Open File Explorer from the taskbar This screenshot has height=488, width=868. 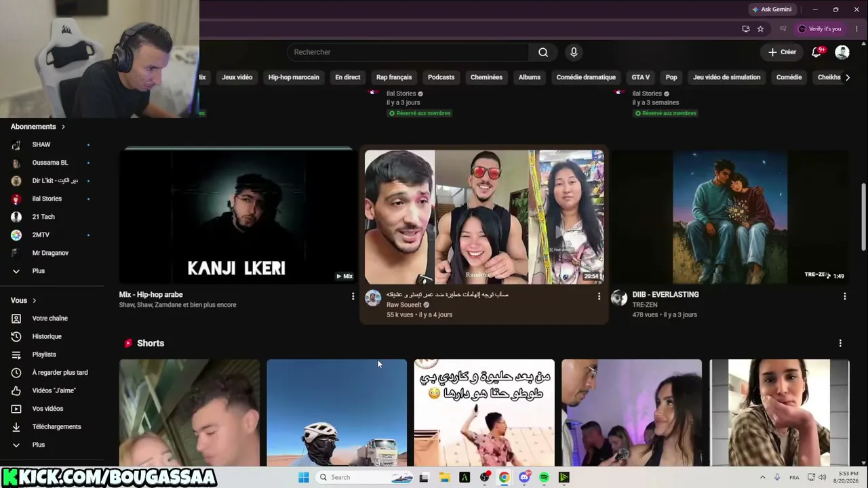click(445, 477)
